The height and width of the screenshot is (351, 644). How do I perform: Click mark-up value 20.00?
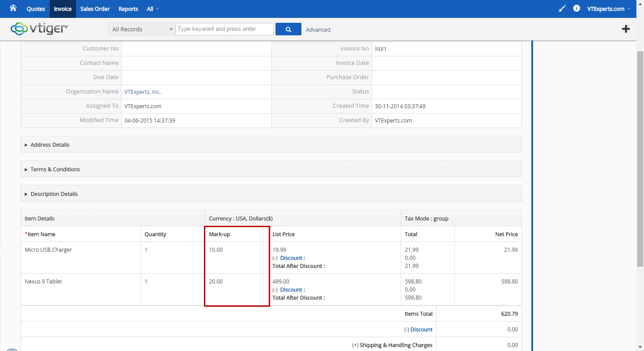point(216,282)
